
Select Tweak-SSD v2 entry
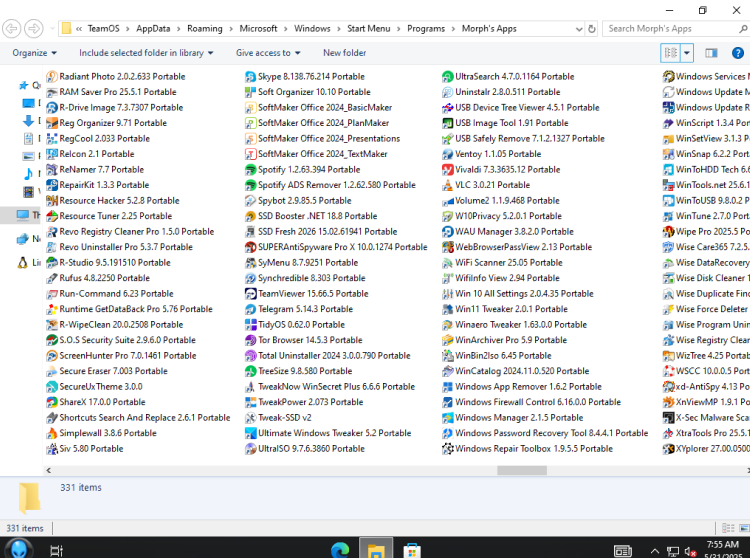tap(278, 418)
